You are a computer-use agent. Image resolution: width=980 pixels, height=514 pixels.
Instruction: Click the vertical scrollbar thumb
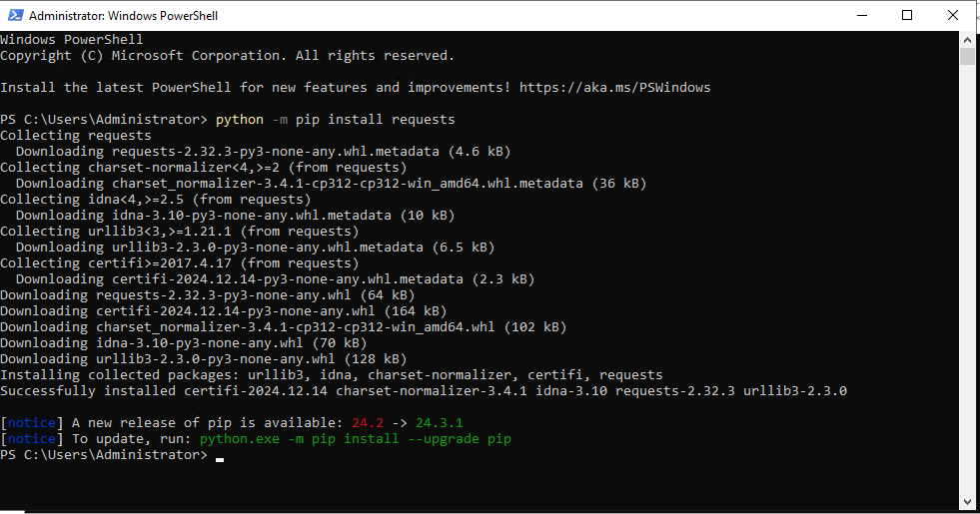pos(967,56)
